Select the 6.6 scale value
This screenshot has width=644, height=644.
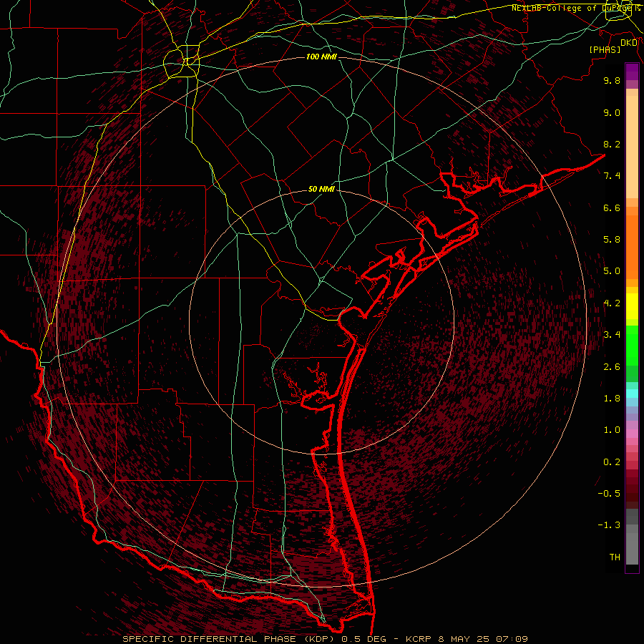[612, 208]
